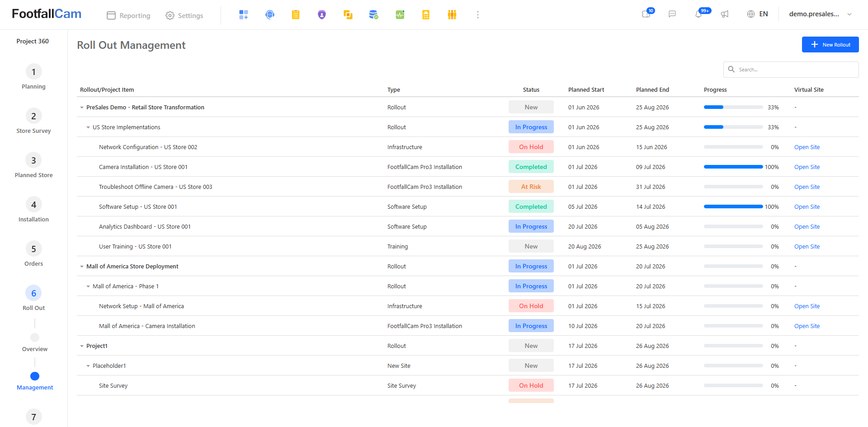Open Site for Analytics Dashboard row

pyautogui.click(x=807, y=227)
